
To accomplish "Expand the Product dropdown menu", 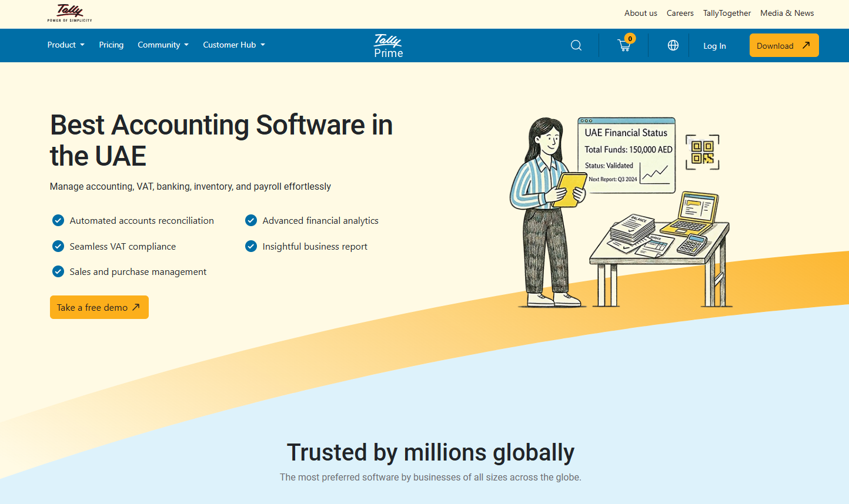I will (x=66, y=45).
